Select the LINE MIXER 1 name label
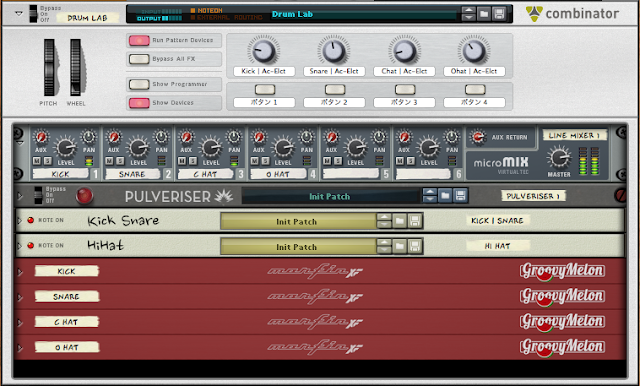The image size is (640, 386). tap(575, 135)
